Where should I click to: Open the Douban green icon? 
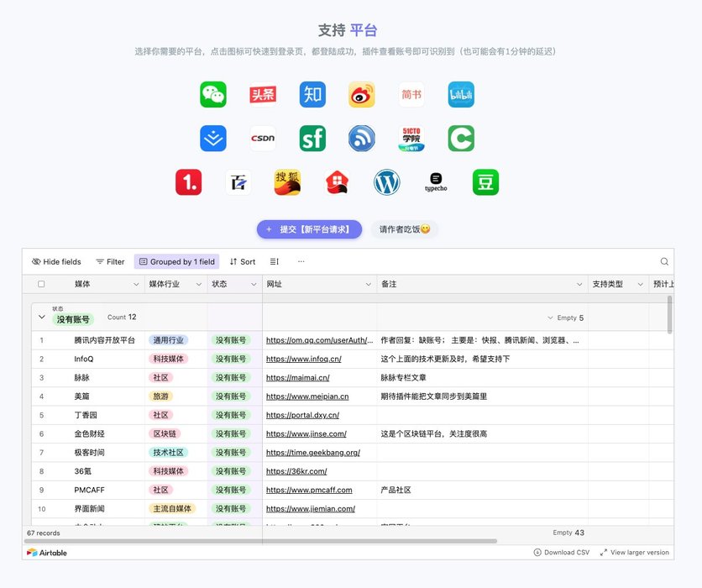pyautogui.click(x=485, y=182)
